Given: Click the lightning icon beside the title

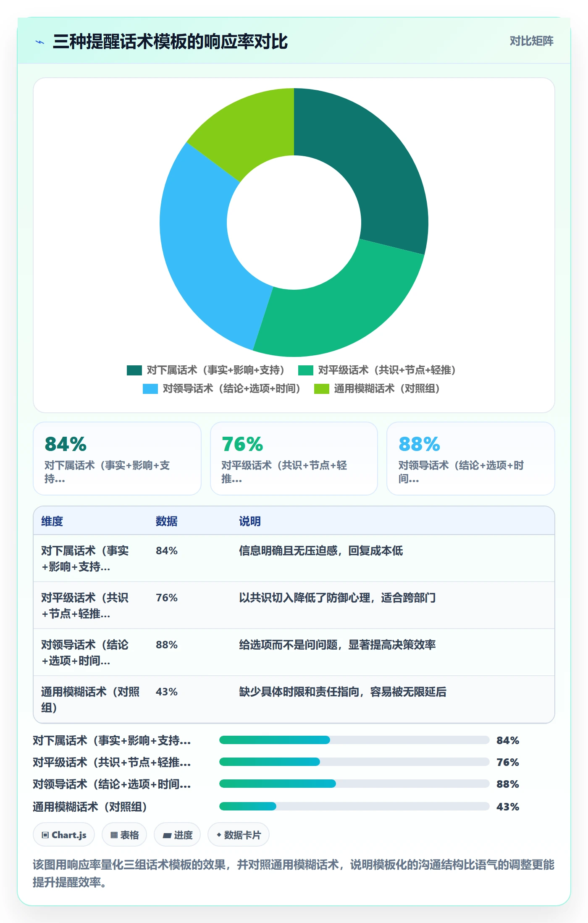Looking at the screenshot, I should 40,42.
